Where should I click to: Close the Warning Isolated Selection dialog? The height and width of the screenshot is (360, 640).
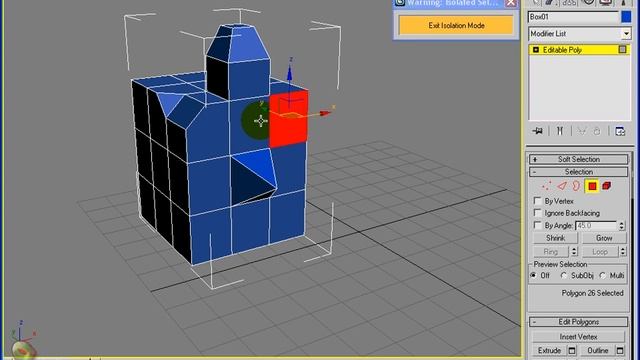point(511,3)
